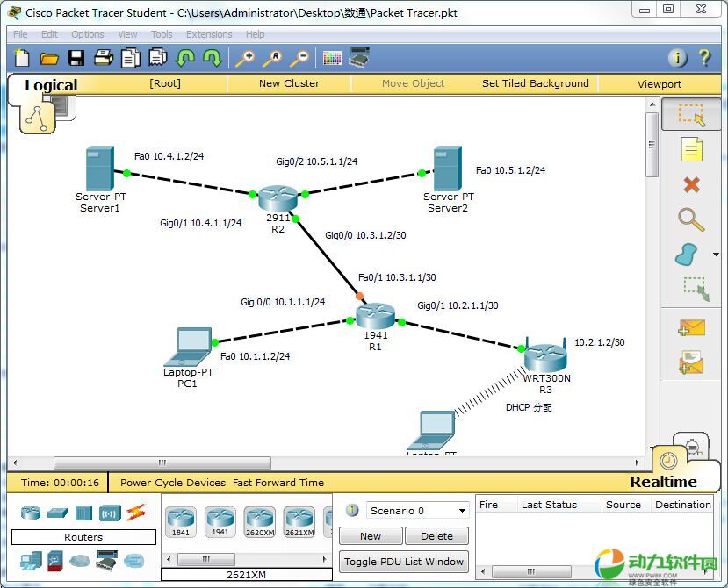
Task: Click the Zoom In magnifier icon
Action: 243,58
